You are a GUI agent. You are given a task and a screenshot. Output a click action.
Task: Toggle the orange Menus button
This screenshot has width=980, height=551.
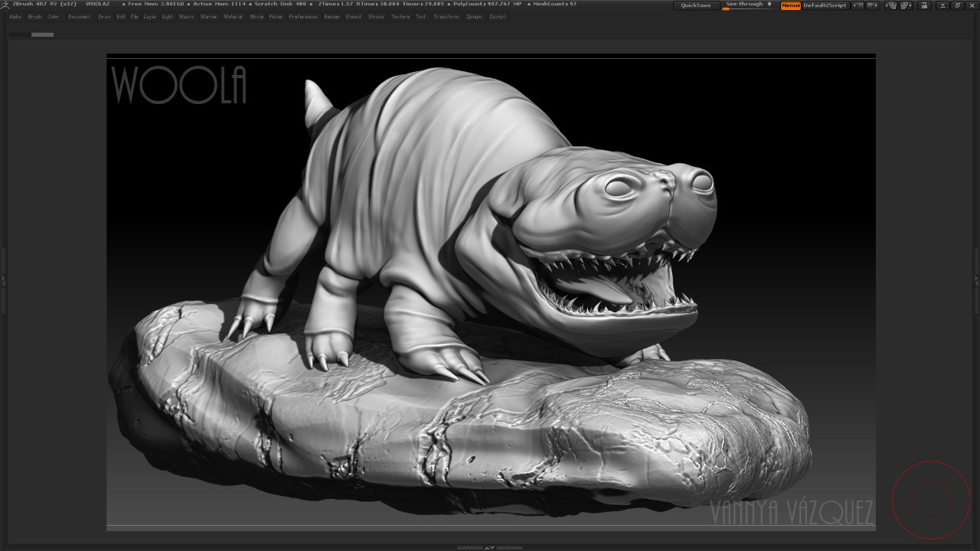click(x=789, y=5)
